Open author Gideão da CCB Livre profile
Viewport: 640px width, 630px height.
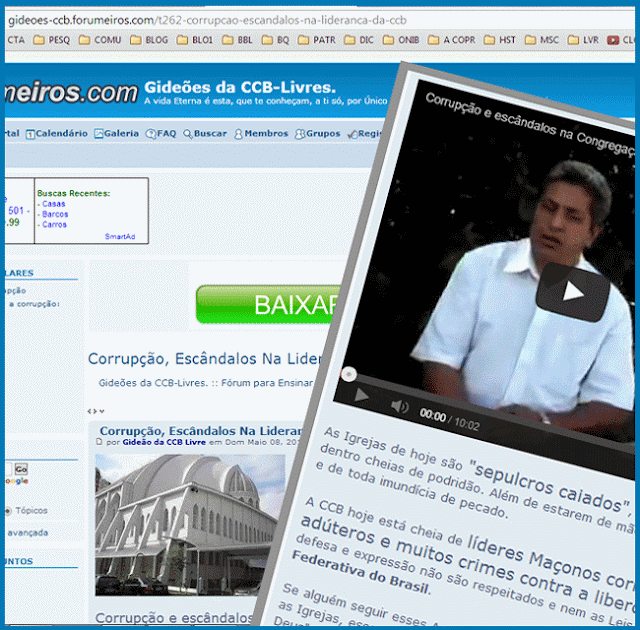[164, 442]
